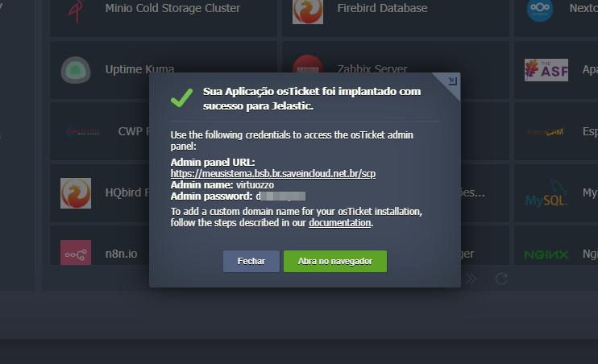Click the Minio Cold Storage Cluster icon

click(x=76, y=10)
